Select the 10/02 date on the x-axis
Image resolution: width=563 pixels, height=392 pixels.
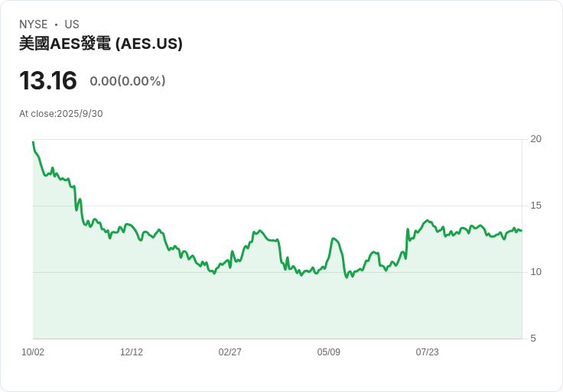[x=33, y=352]
